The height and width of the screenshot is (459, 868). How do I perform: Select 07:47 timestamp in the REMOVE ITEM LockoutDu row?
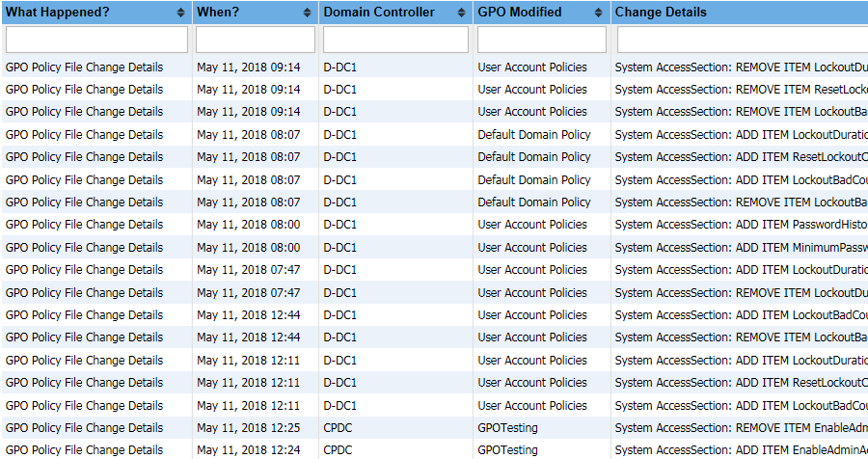(249, 293)
